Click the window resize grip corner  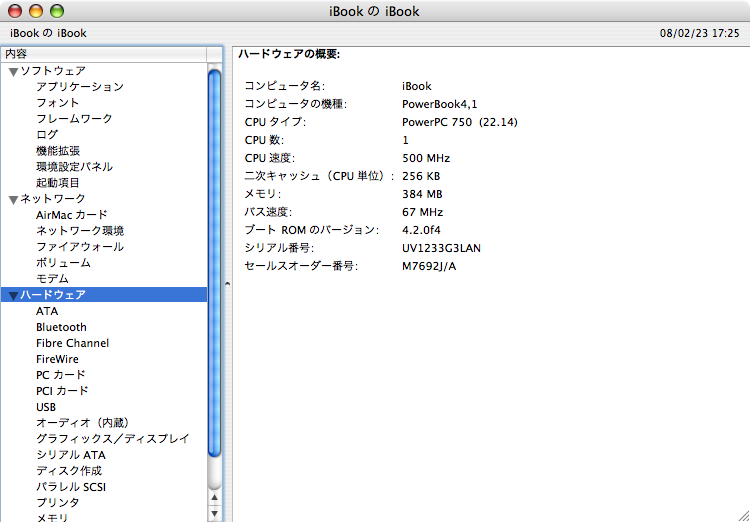(x=743, y=515)
